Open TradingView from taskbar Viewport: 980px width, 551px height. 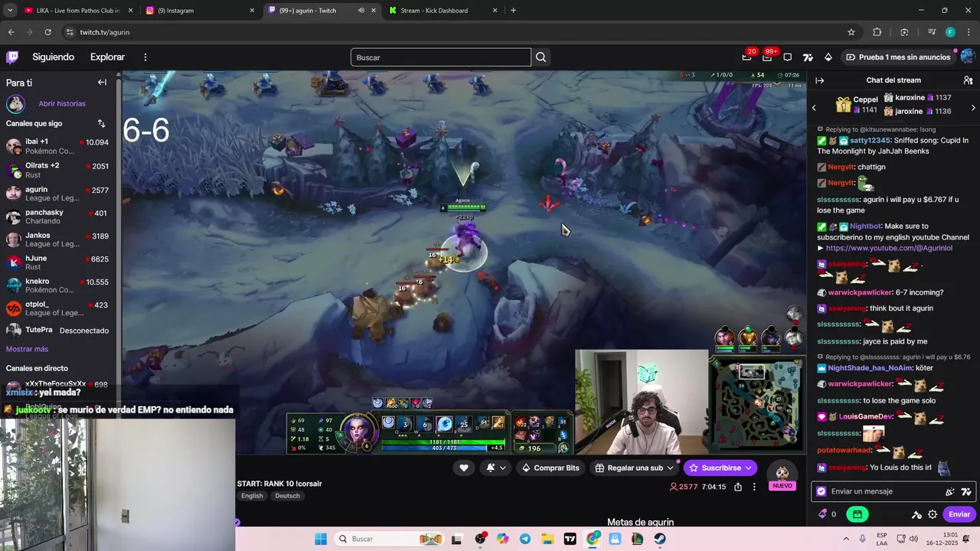coord(570,539)
